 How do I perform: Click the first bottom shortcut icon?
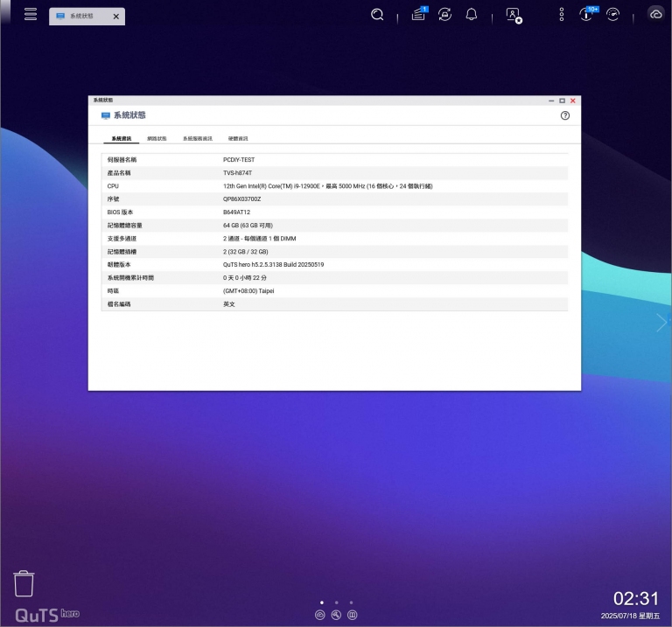tap(319, 615)
